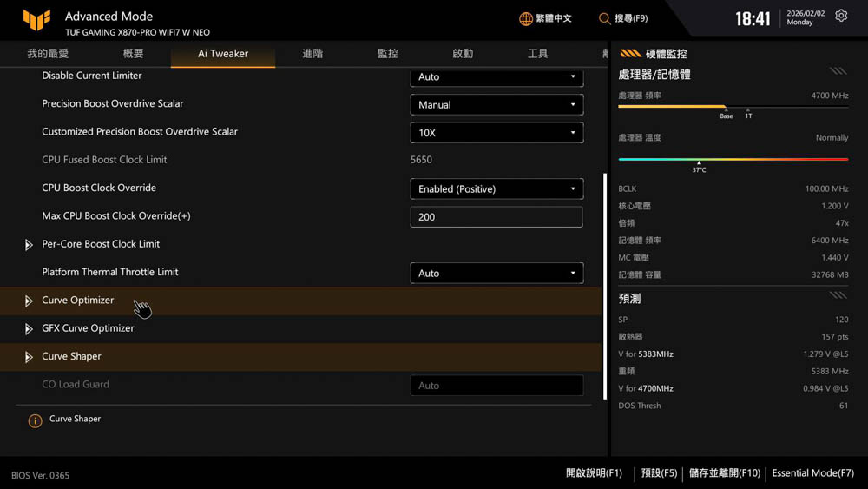Switch to the 我的最愛 tab
This screenshot has height=489, width=868.
(x=48, y=54)
